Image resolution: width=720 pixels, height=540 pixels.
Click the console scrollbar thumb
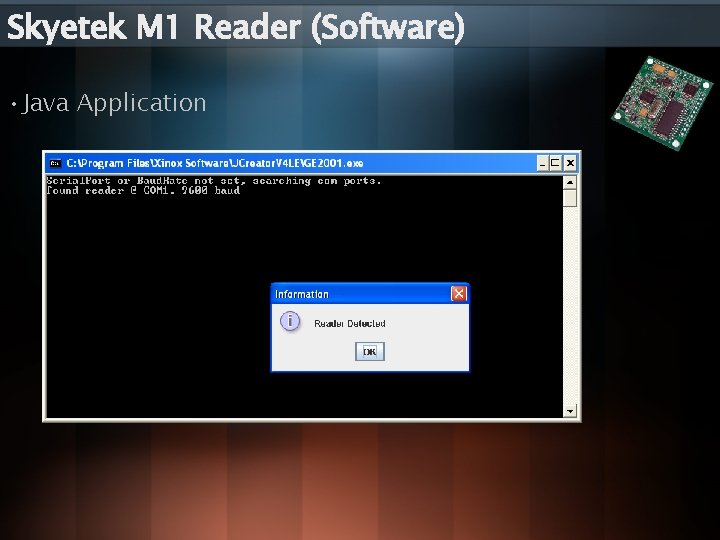[x=570, y=198]
